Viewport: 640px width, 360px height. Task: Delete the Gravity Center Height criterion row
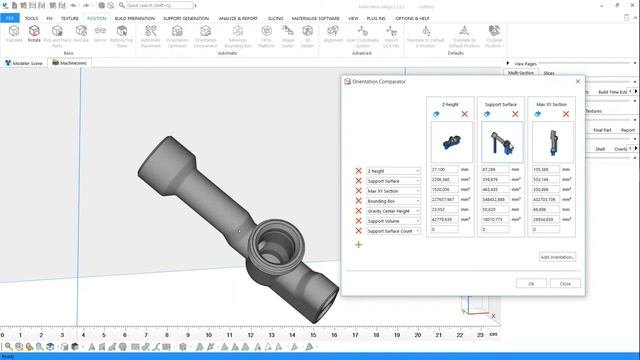(358, 211)
